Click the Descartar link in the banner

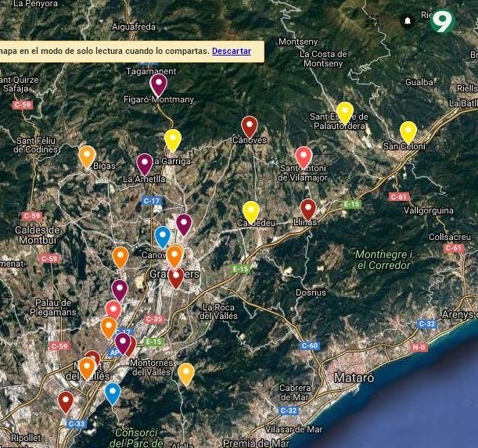231,51
